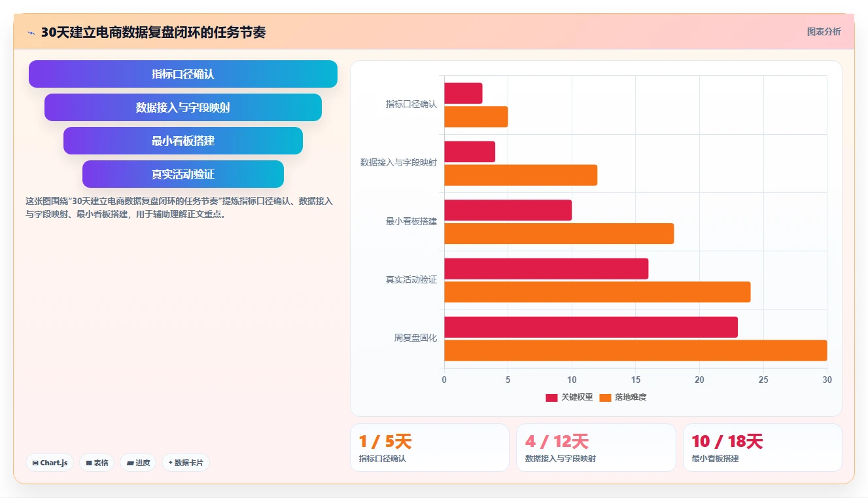The image size is (868, 498).
Task: Click the x-axis tick value 0
Action: pyautogui.click(x=444, y=380)
